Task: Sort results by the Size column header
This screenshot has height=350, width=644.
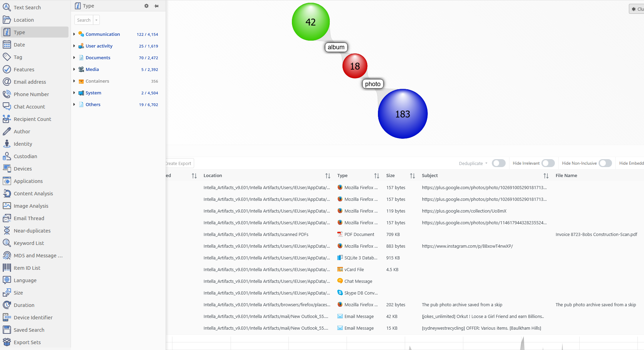Action: (390, 175)
